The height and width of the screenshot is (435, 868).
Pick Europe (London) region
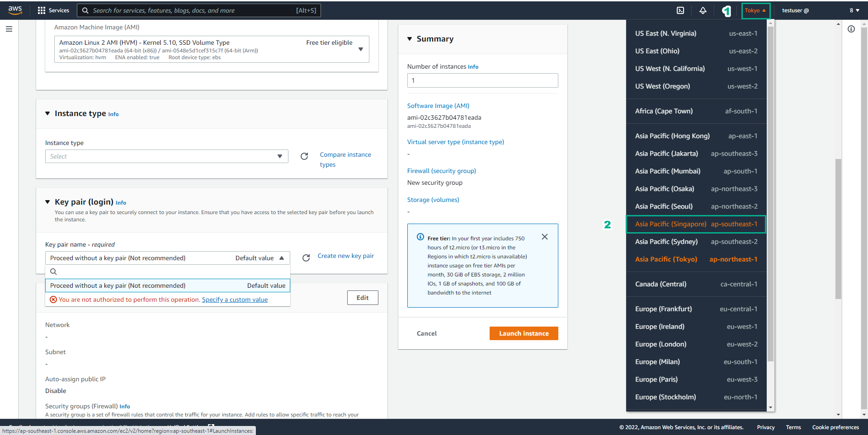696,344
